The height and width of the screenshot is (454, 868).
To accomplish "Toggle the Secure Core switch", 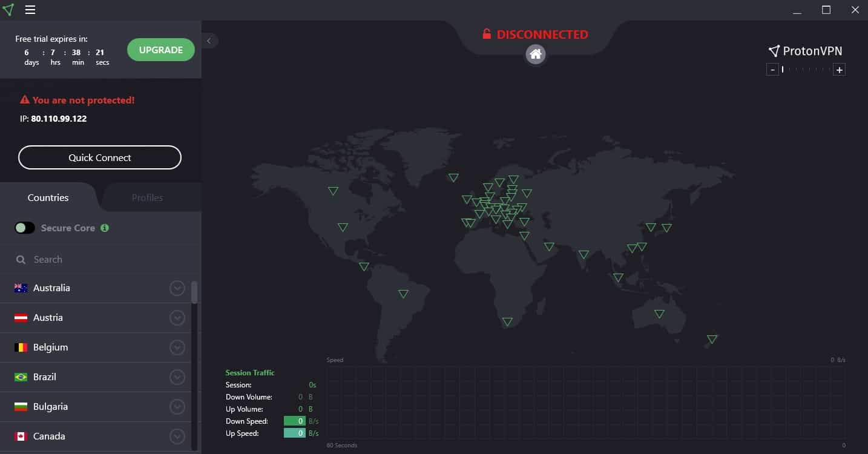I will 25,228.
